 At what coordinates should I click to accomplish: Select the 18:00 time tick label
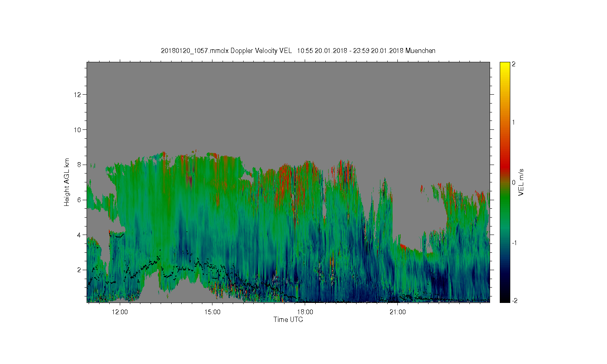point(305,312)
